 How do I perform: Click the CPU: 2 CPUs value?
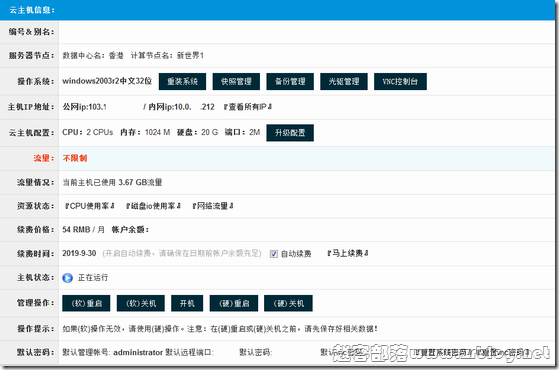coord(88,132)
